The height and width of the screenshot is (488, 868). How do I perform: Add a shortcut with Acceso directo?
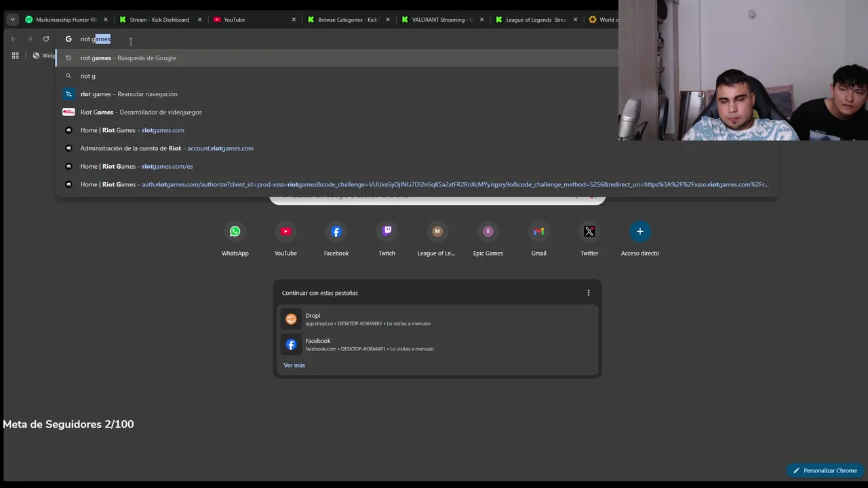639,239
